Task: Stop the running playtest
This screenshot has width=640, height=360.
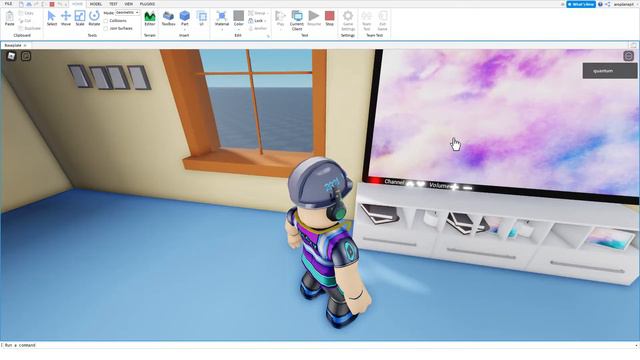Action: click(x=329, y=18)
